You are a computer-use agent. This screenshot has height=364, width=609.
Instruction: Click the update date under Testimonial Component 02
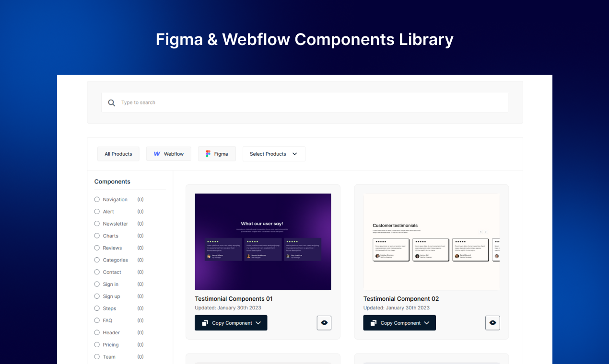click(x=396, y=308)
